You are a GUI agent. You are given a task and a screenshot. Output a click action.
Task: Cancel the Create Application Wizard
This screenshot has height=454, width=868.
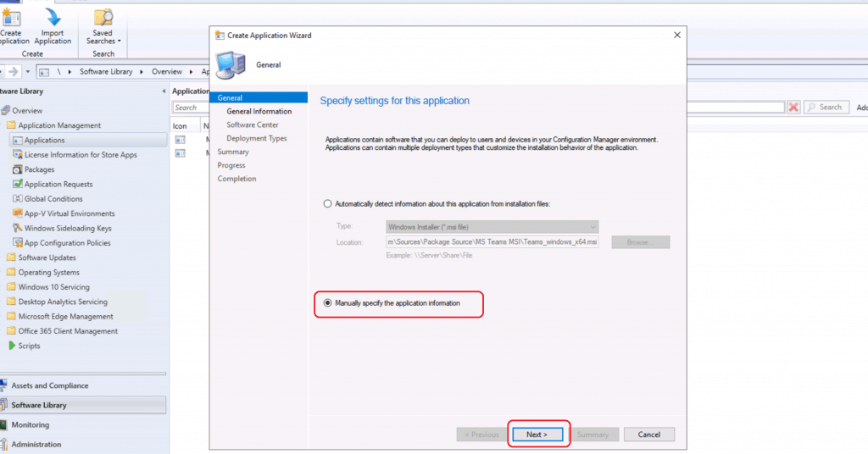(648, 435)
